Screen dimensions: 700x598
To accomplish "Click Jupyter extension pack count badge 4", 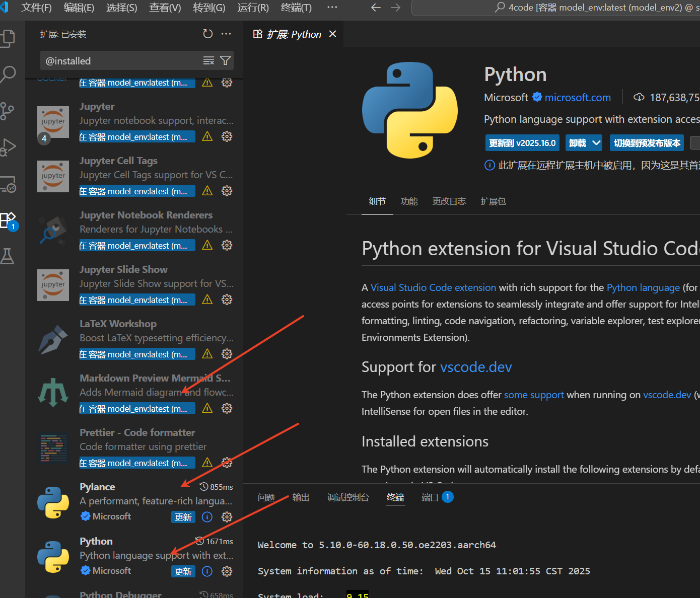I will tap(44, 138).
